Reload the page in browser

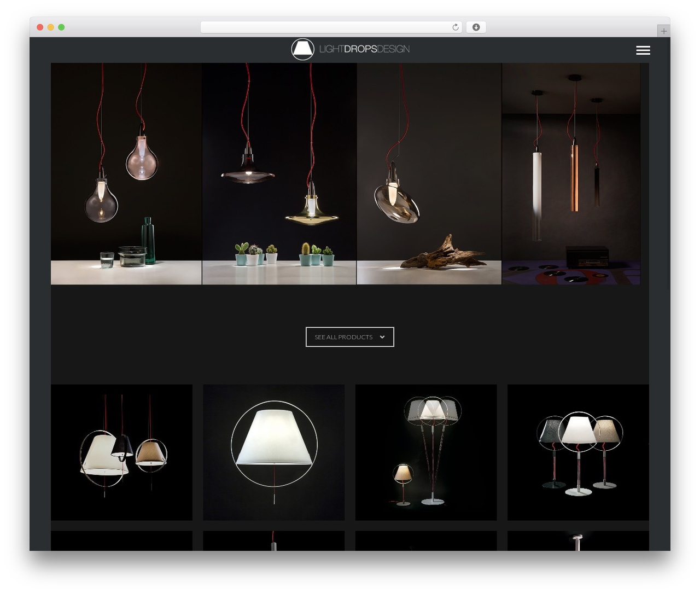(455, 27)
